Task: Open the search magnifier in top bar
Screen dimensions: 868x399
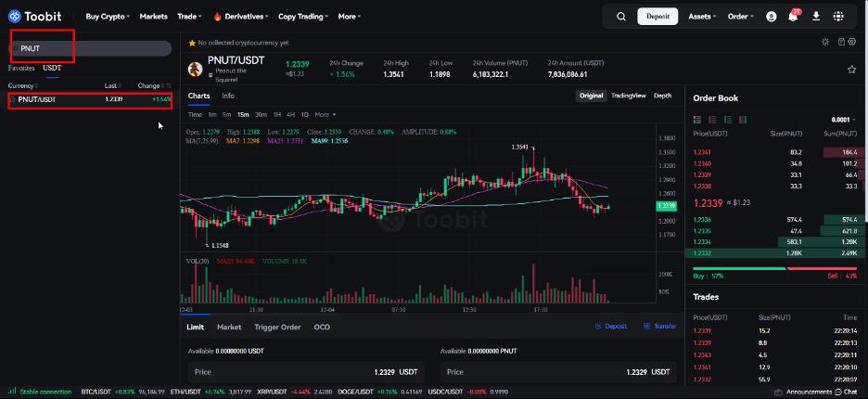Action: point(621,17)
